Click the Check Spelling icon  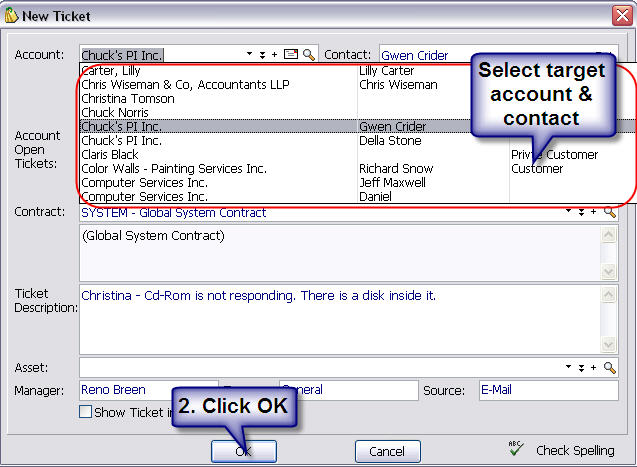(517, 450)
